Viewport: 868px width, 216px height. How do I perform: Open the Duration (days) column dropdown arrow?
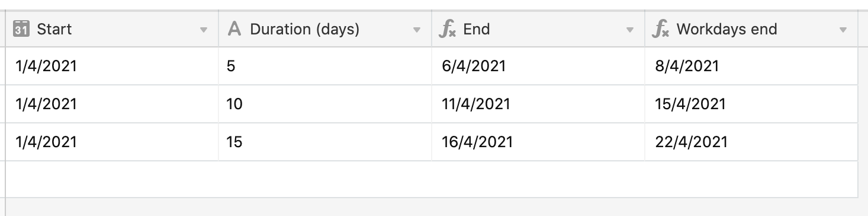417,30
